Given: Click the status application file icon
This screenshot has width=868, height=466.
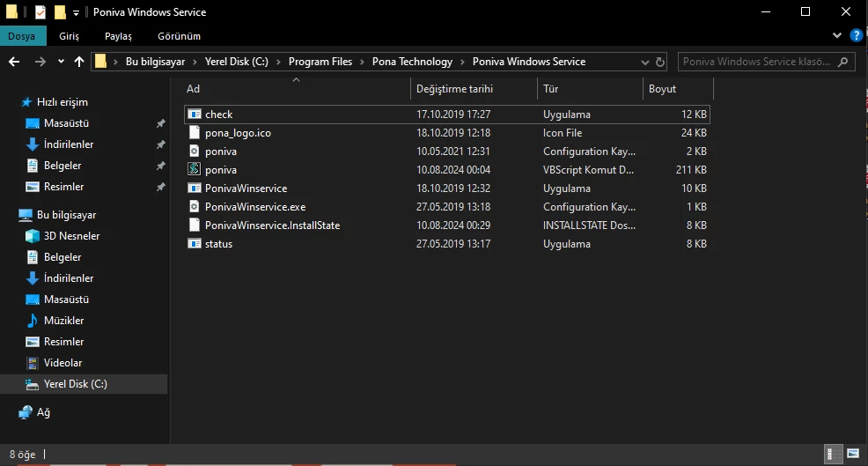Looking at the screenshot, I should click(x=195, y=244).
